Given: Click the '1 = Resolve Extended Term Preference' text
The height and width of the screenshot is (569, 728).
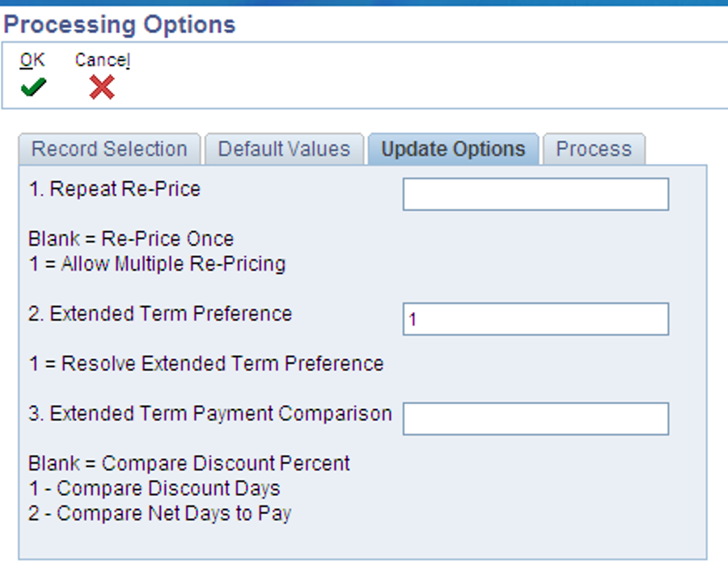Looking at the screenshot, I should [x=206, y=364].
